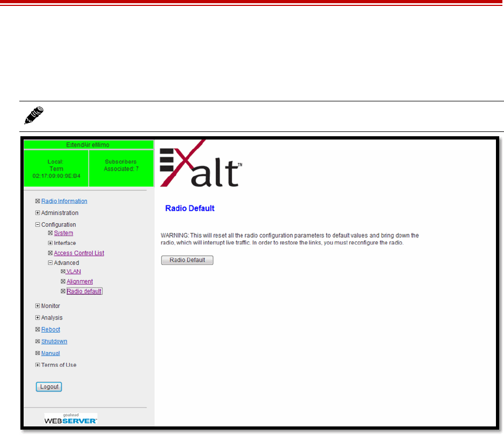
Task: Open the Reboot link
Action: tap(50, 330)
